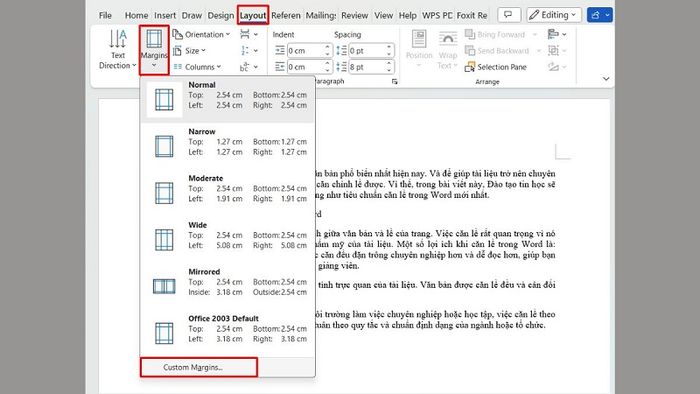
Task: Switch to the Design tab
Action: [221, 15]
